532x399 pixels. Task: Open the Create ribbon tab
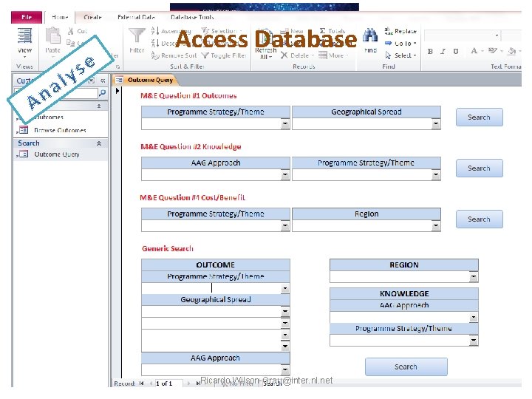tap(92, 17)
